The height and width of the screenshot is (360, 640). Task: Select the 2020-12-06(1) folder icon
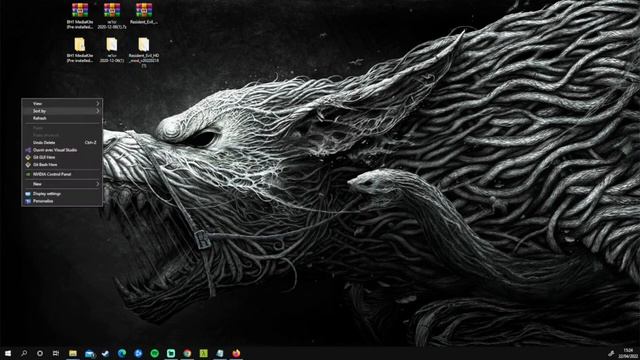pyautogui.click(x=111, y=44)
